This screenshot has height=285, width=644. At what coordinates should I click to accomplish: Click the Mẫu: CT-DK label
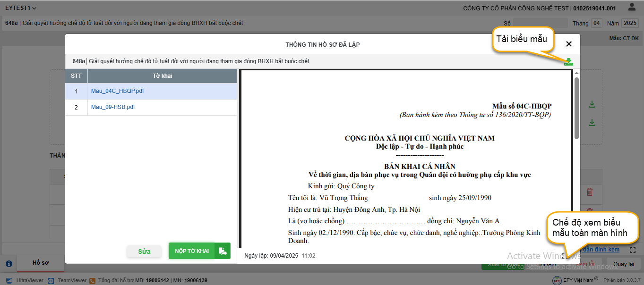click(624, 39)
